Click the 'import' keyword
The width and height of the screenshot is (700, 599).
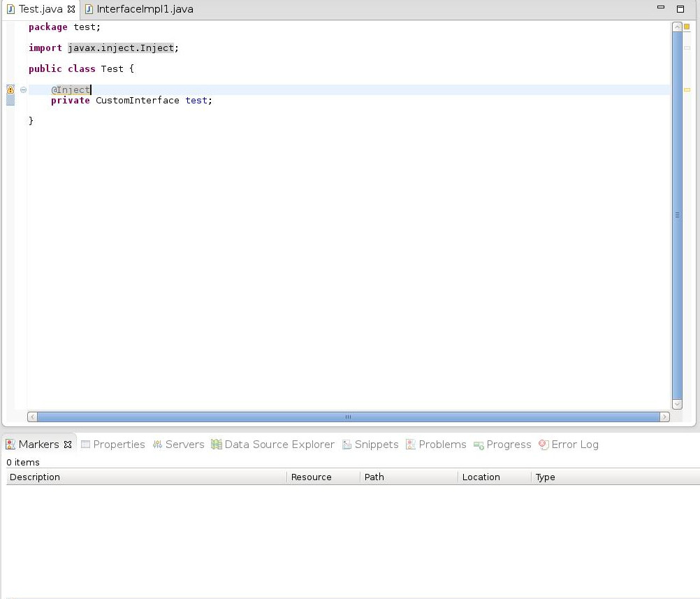point(45,48)
